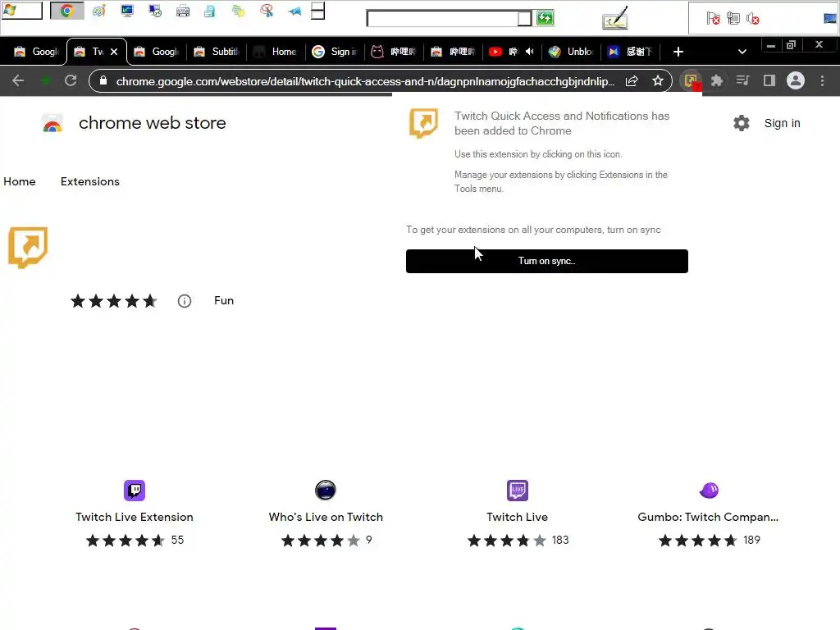Open the Chrome profile avatar menu
This screenshot has height=630, width=840.
(796, 81)
